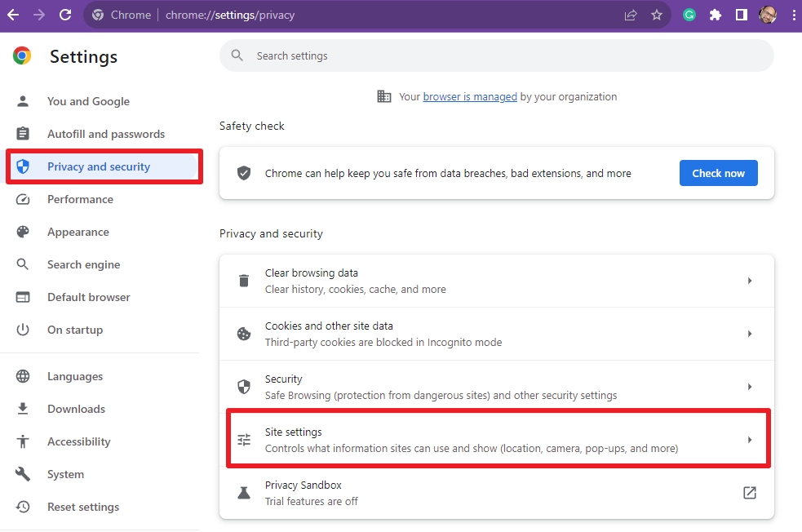Open Chrome's three-dot menu
The height and width of the screenshot is (532, 802).
pos(793,15)
